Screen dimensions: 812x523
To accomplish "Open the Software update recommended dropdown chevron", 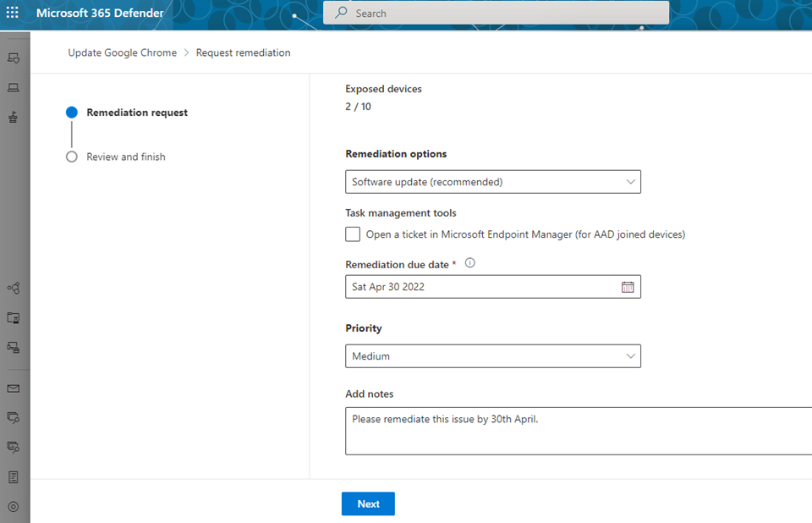I will point(630,181).
